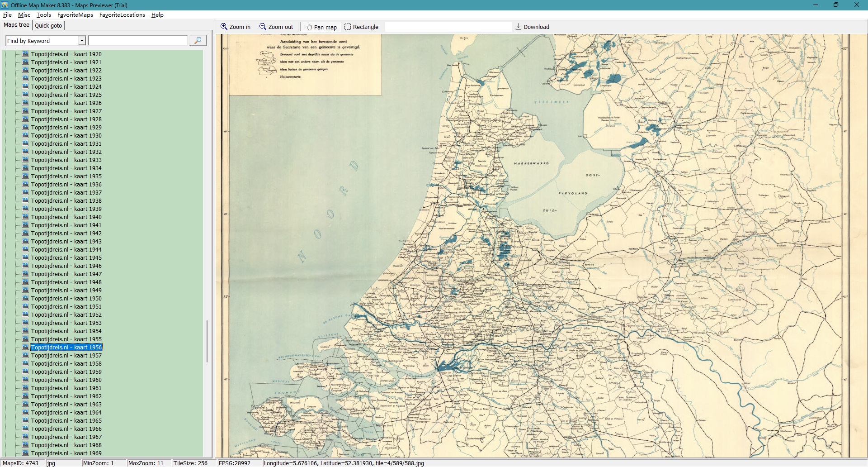Screen dimensions: 868x467
Task: Click the maps tree vertical scrollbar
Action: (207, 341)
